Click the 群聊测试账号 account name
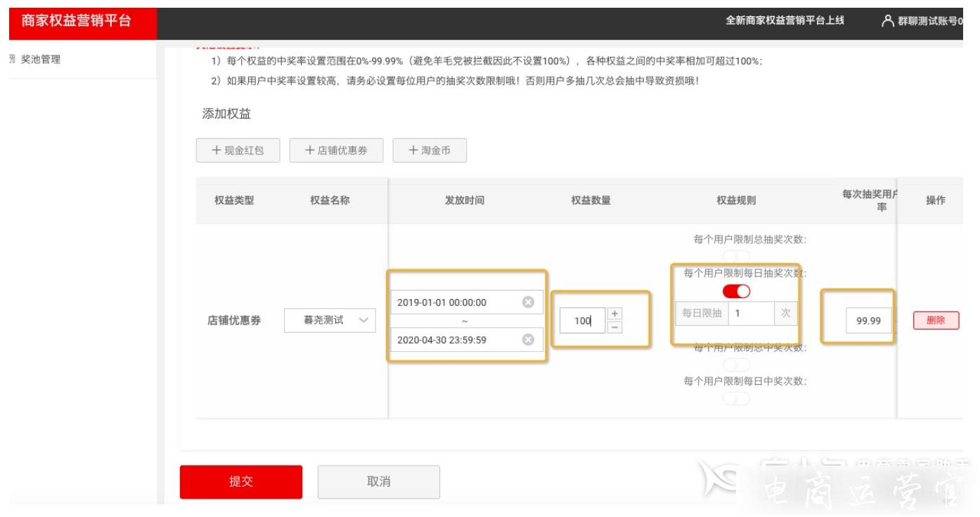 coord(931,21)
